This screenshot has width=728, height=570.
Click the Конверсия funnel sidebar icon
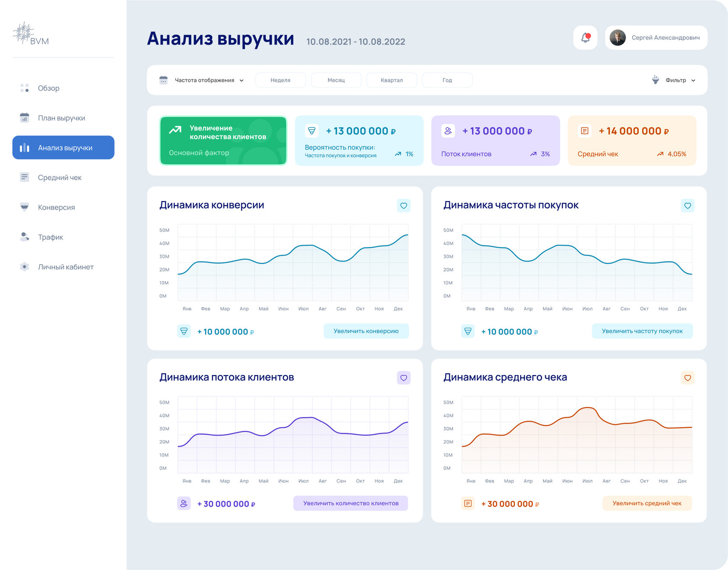coord(25,207)
